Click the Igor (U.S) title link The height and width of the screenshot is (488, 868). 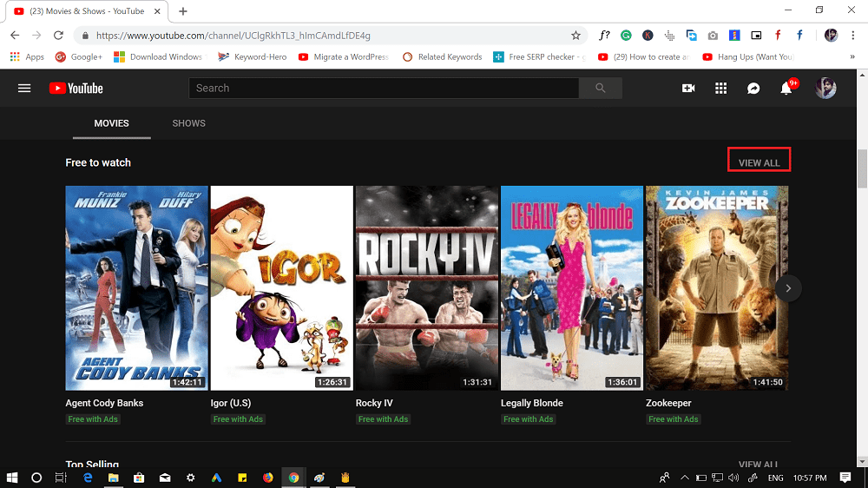click(230, 403)
